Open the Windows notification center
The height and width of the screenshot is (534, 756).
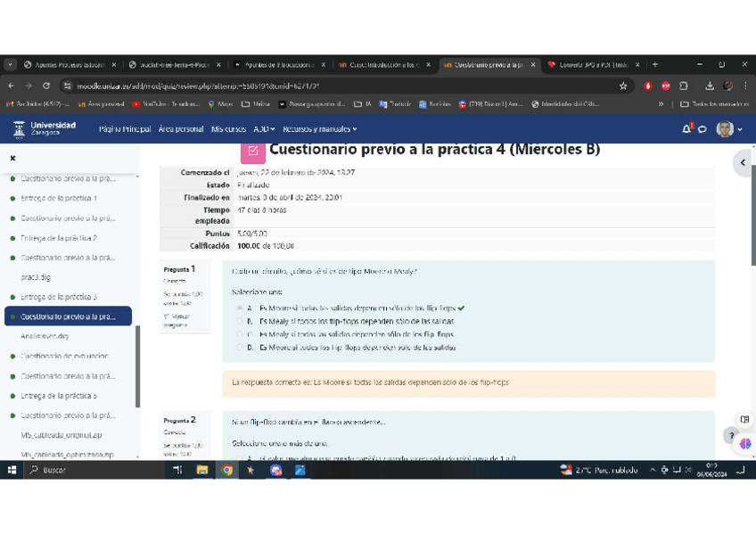(x=741, y=470)
